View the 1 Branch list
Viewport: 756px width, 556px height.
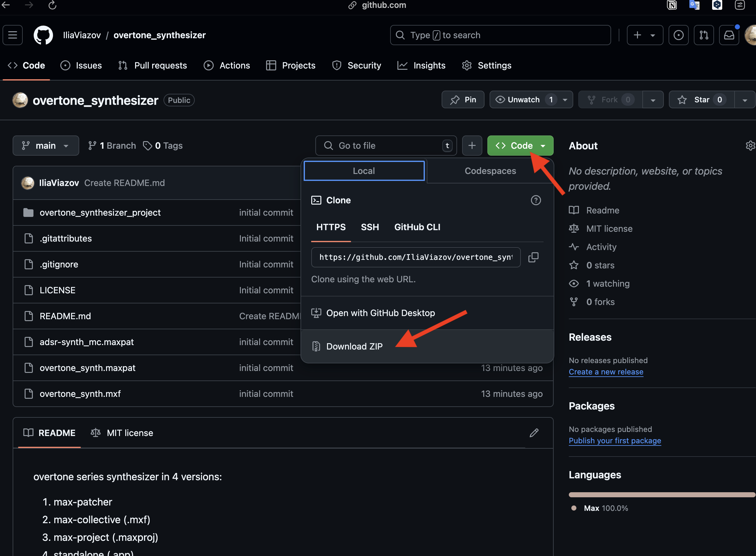pyautogui.click(x=112, y=146)
